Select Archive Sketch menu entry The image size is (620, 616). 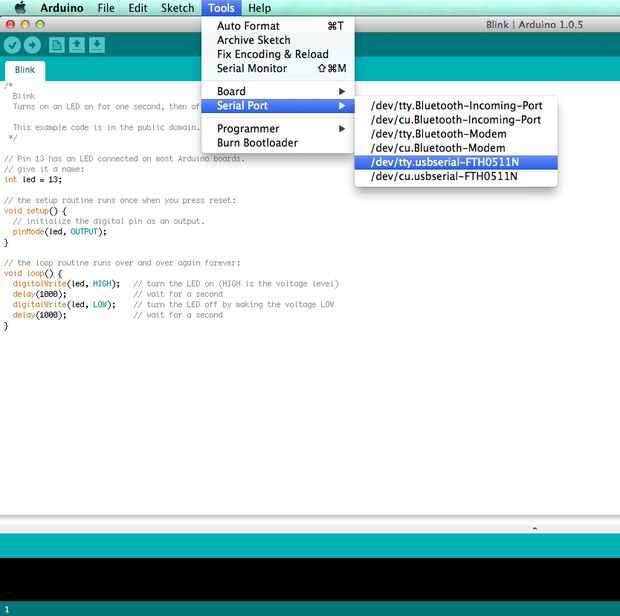tap(278, 40)
